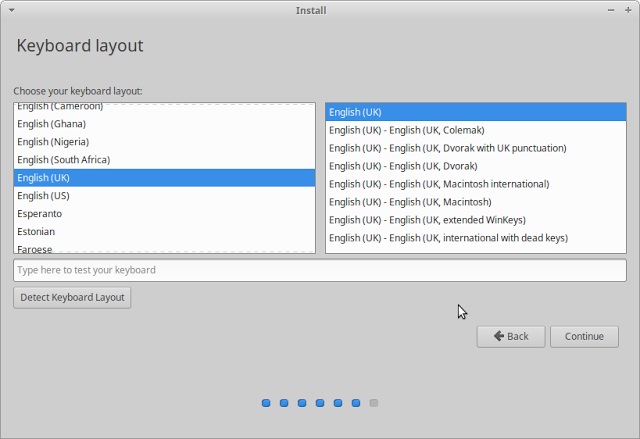Pick English (UK, Macintosh) variant

click(410, 202)
